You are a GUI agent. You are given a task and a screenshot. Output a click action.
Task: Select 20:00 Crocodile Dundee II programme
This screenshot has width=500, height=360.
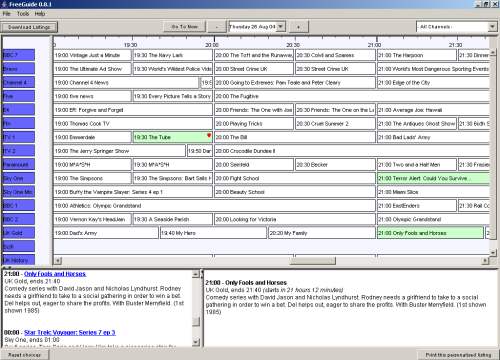pyautogui.click(x=352, y=151)
